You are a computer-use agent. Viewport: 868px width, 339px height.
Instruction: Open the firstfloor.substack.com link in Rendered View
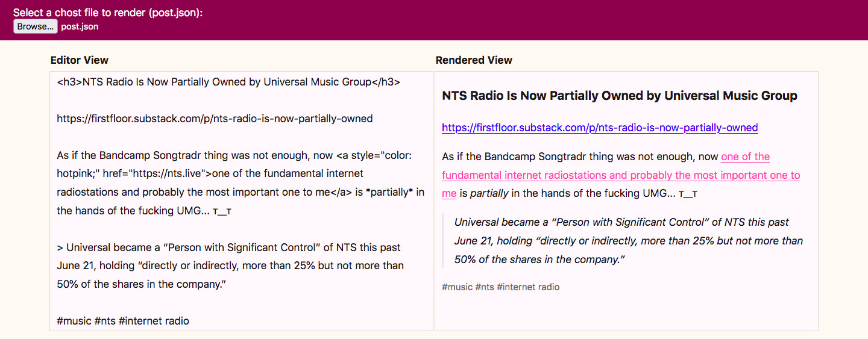coord(599,128)
